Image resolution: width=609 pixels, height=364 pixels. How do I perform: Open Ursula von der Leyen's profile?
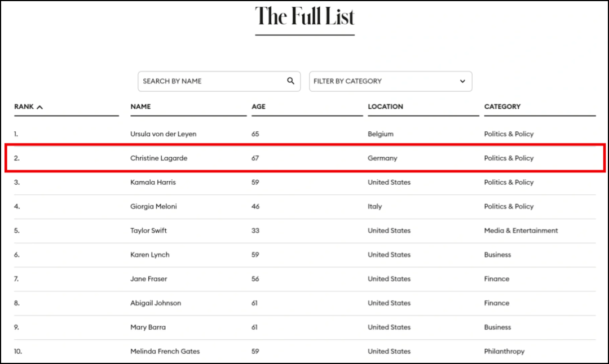[x=163, y=134]
